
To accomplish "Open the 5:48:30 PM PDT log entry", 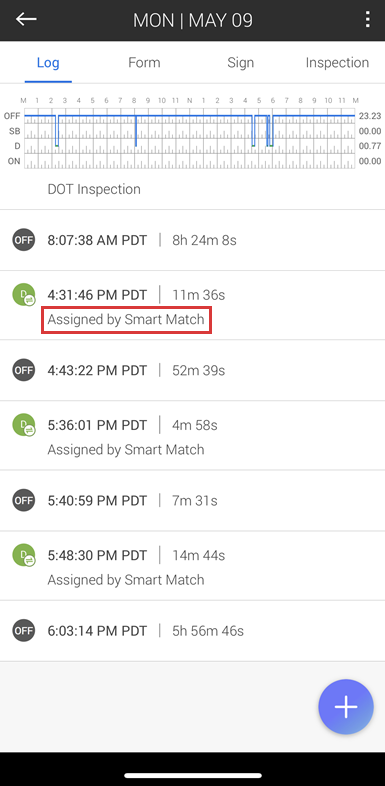I will pyautogui.click(x=192, y=565).
